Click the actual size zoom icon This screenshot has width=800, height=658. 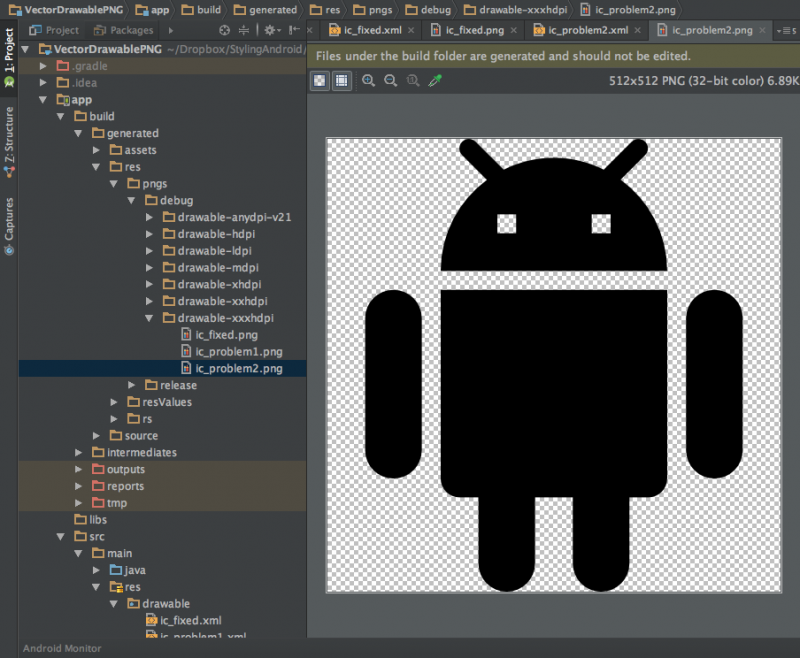(413, 80)
